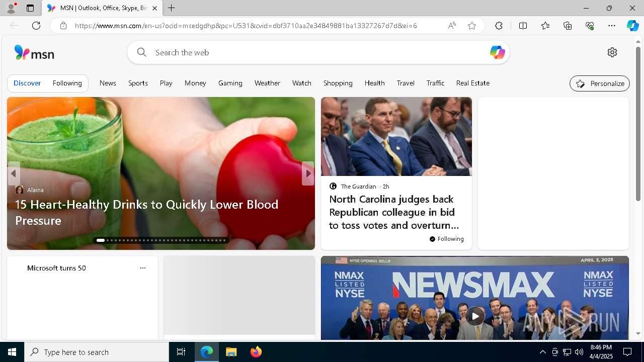Image resolution: width=644 pixels, height=362 pixels.
Task: Open Task View on taskbar
Action: 181,352
